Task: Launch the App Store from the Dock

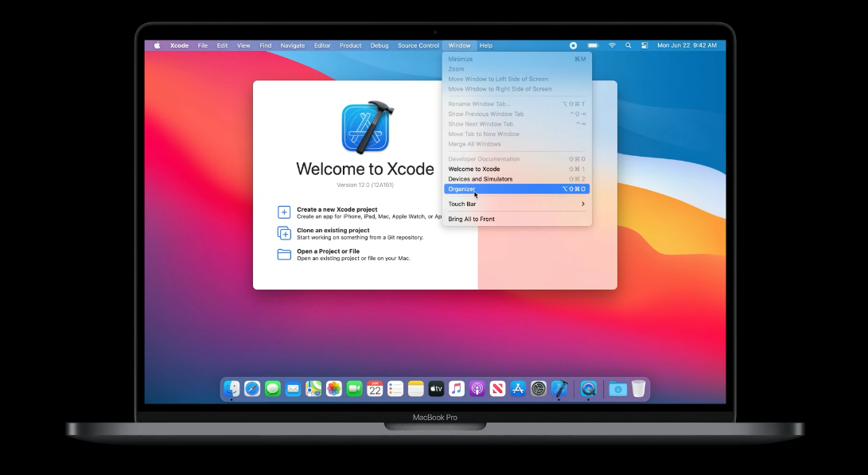Action: (x=518, y=389)
